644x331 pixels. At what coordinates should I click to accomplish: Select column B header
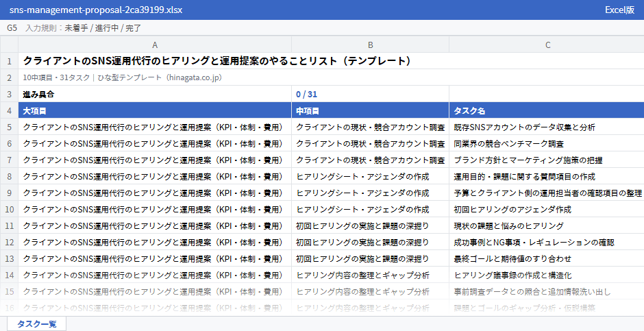point(370,45)
